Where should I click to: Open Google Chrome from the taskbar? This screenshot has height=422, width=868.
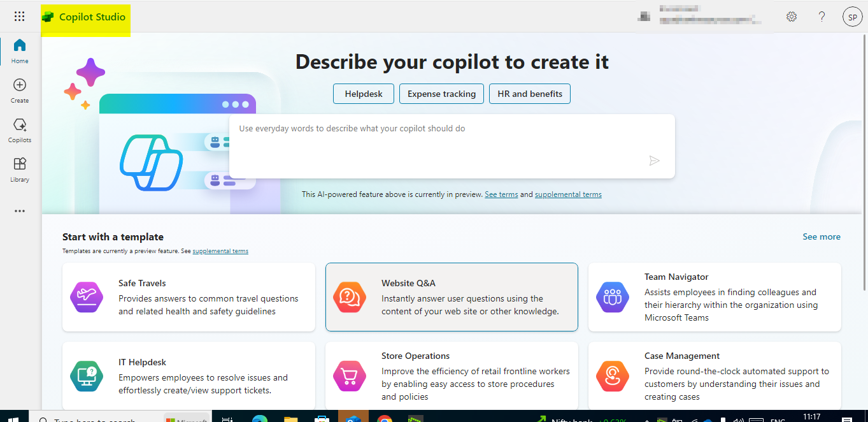click(384, 418)
